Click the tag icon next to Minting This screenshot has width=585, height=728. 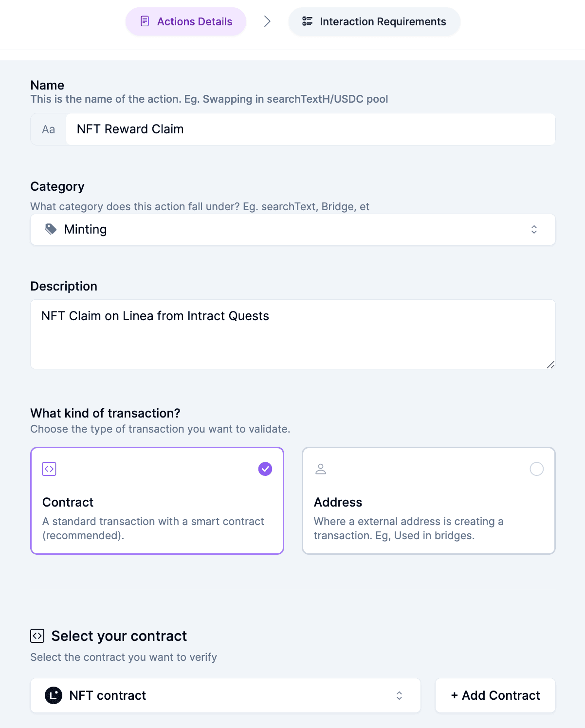tap(51, 229)
